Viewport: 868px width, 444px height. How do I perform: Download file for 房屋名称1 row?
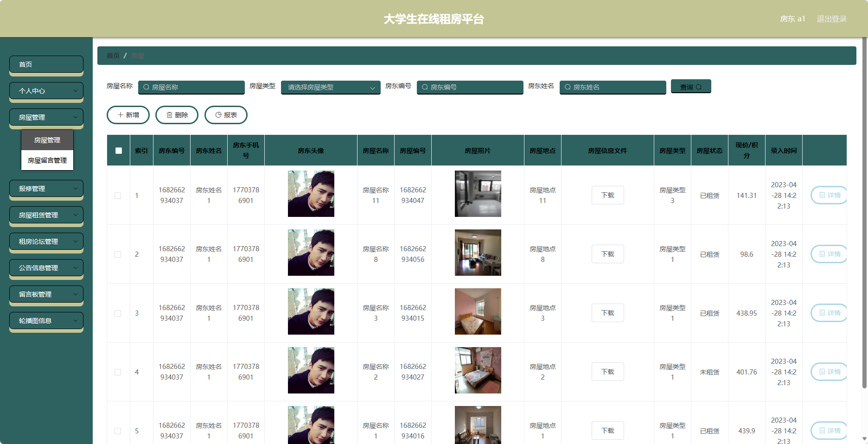[x=607, y=431]
